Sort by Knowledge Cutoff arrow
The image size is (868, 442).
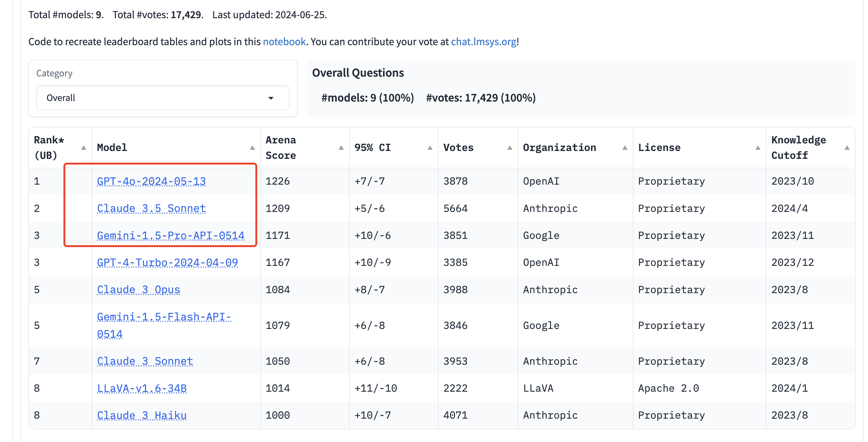click(847, 148)
